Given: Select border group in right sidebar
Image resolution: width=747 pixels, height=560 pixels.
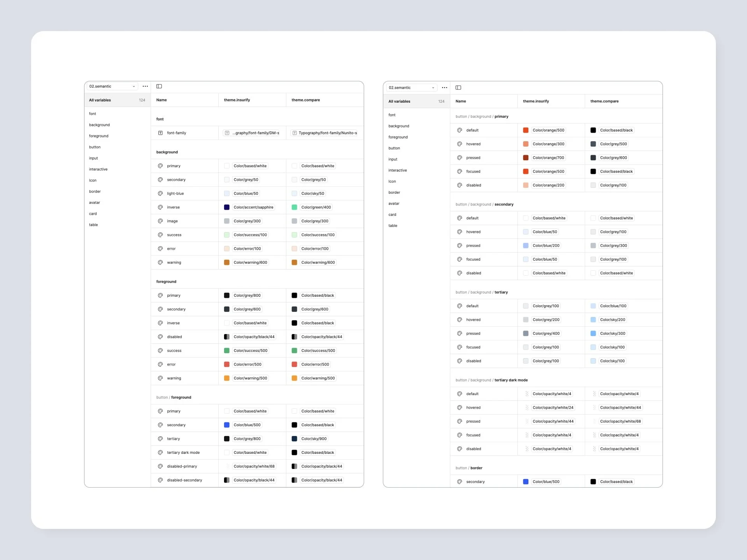Looking at the screenshot, I should 394,192.
